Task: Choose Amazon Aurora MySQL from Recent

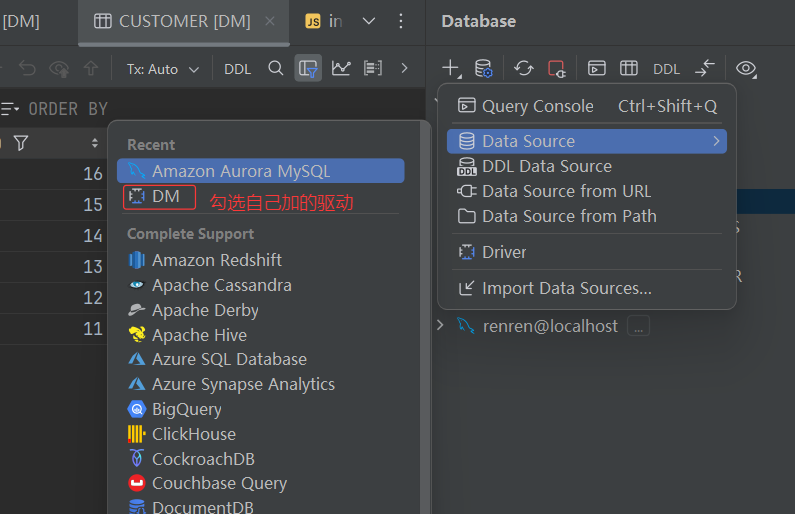Action: point(261,171)
